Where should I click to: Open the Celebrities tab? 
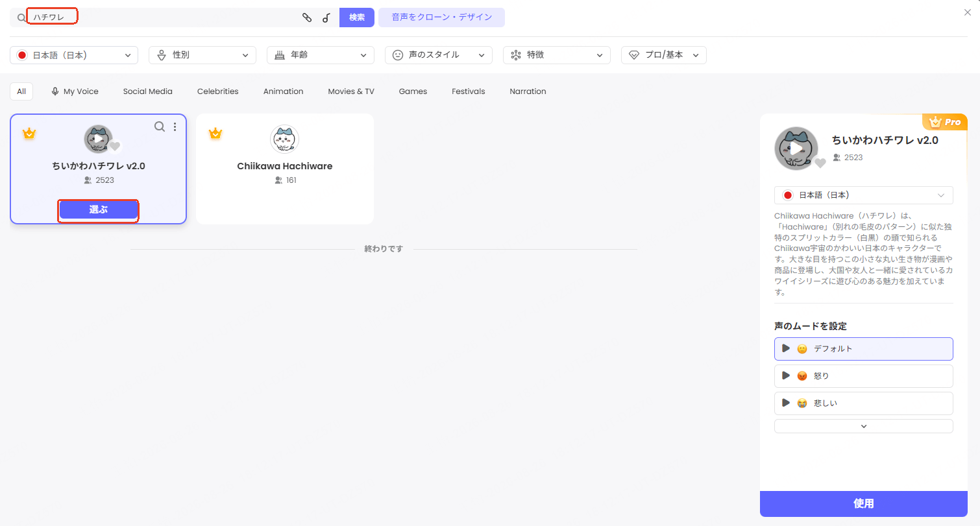[218, 91]
